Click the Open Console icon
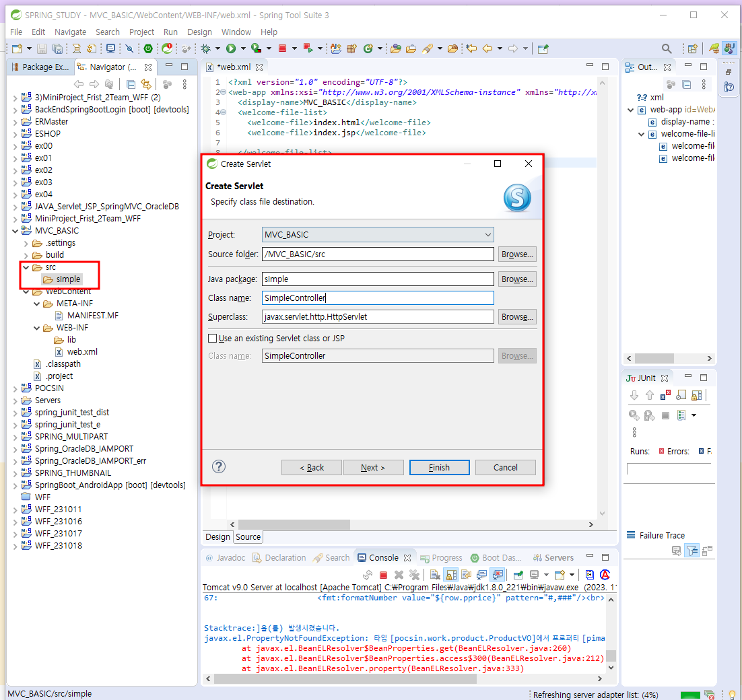The height and width of the screenshot is (700, 742). point(560,575)
